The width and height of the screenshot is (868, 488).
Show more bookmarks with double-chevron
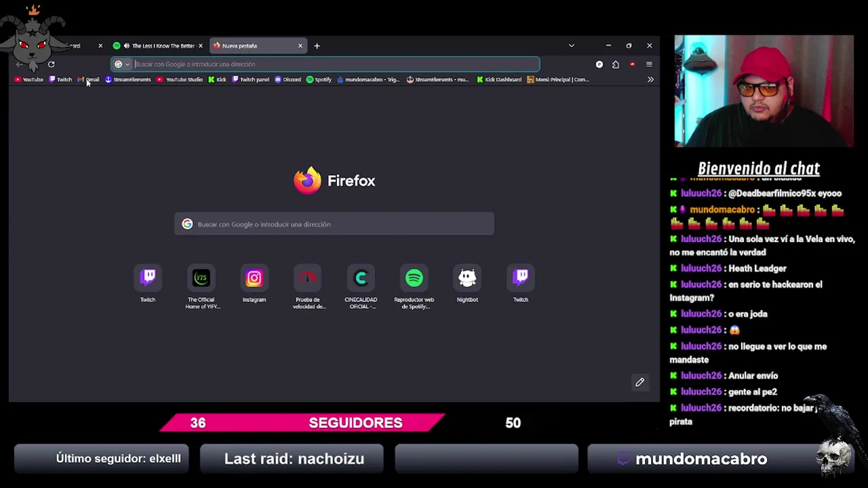coord(650,79)
